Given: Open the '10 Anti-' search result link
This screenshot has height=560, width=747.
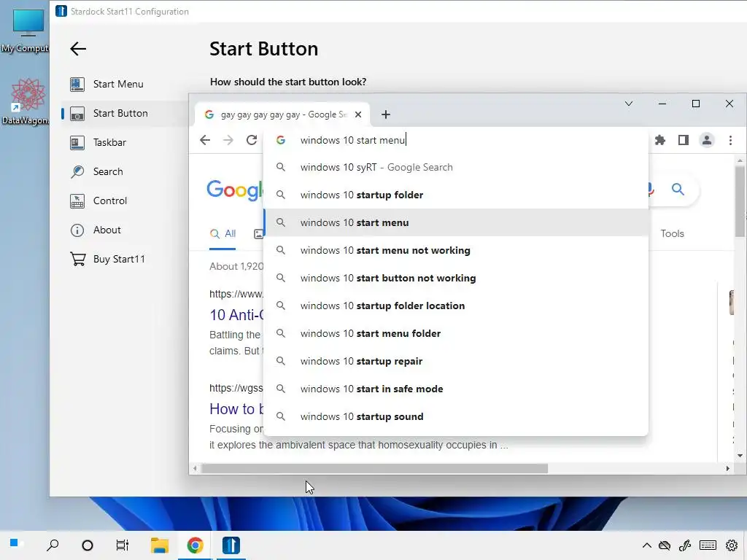Looking at the screenshot, I should point(236,315).
